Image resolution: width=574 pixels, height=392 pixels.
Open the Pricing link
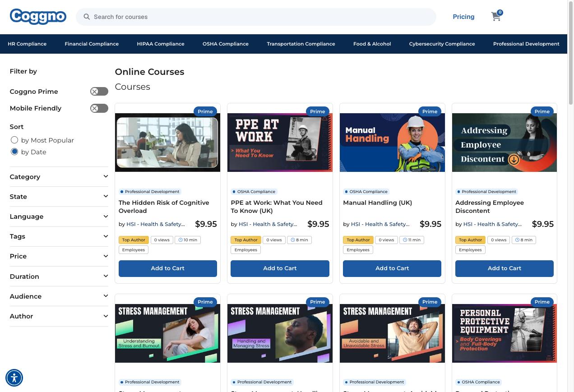pyautogui.click(x=463, y=17)
